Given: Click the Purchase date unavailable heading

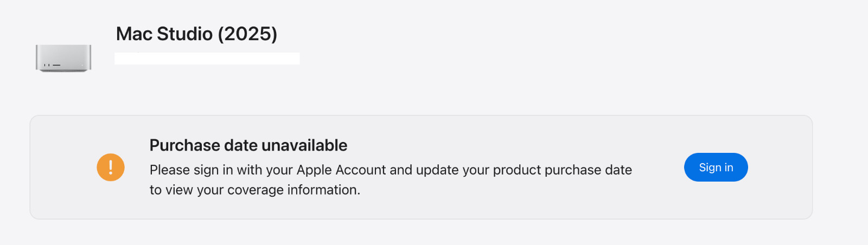Looking at the screenshot, I should 248,145.
